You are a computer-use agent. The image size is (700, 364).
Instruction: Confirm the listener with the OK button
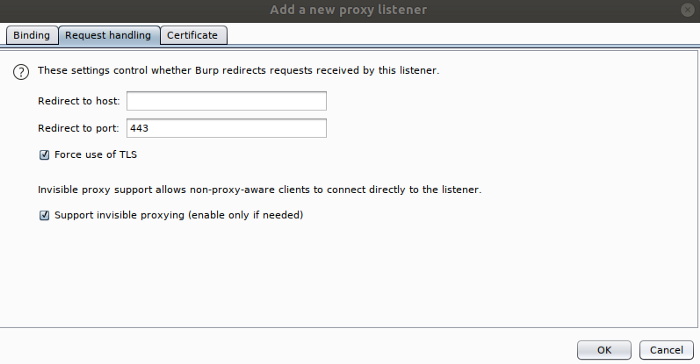pos(604,350)
